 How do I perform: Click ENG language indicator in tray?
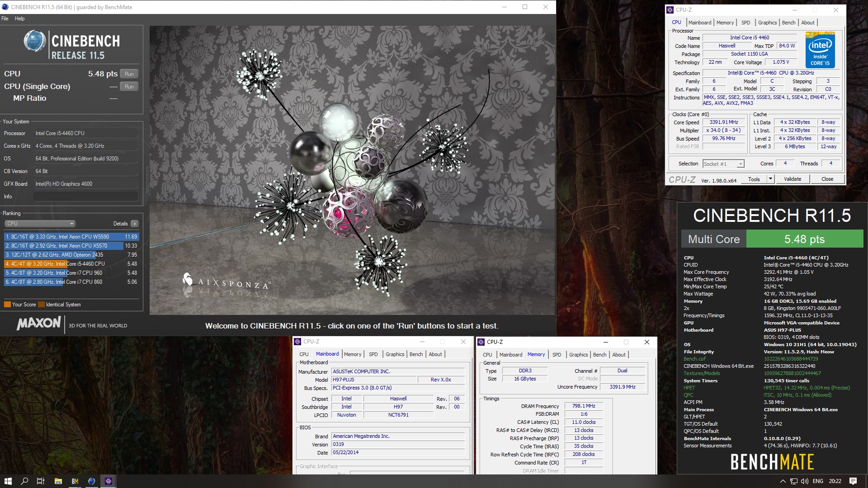[x=818, y=481]
